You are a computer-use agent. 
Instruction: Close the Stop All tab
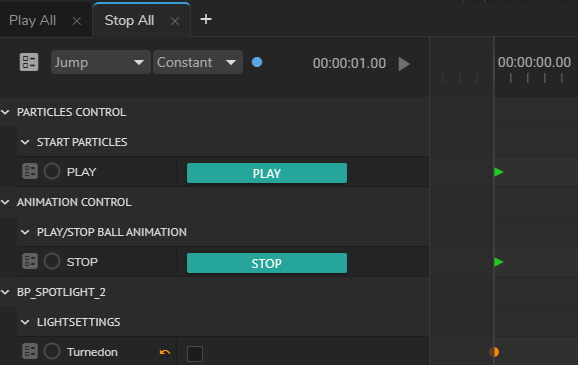click(x=175, y=21)
